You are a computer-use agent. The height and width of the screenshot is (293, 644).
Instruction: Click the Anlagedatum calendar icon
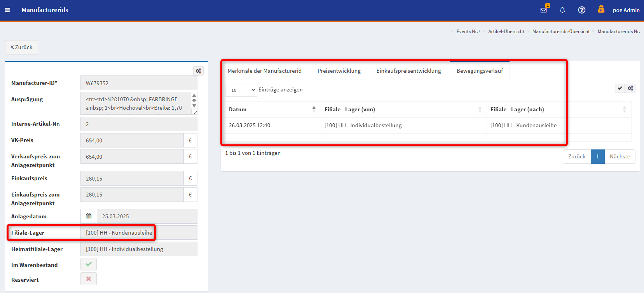[x=89, y=216]
